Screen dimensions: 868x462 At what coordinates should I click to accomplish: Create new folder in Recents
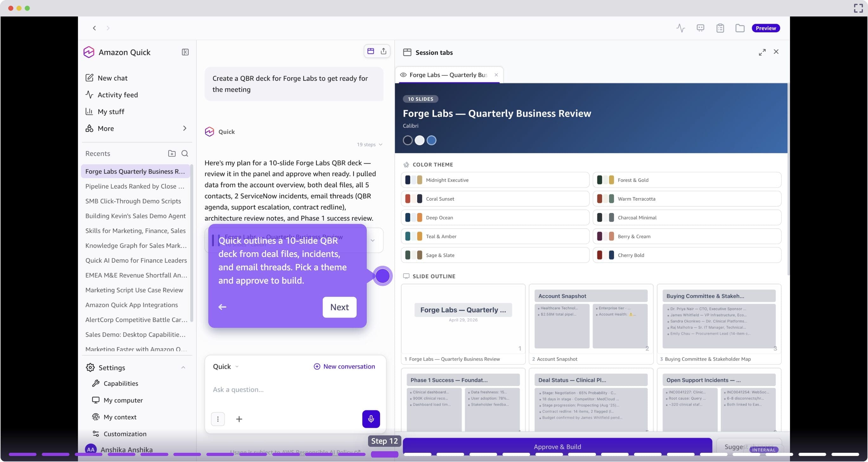172,153
